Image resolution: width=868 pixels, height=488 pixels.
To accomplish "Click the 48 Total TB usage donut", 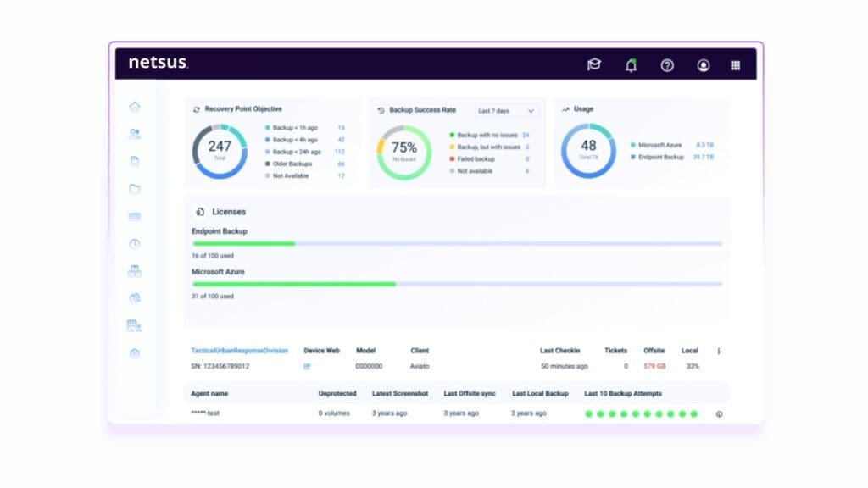I will pyautogui.click(x=588, y=151).
